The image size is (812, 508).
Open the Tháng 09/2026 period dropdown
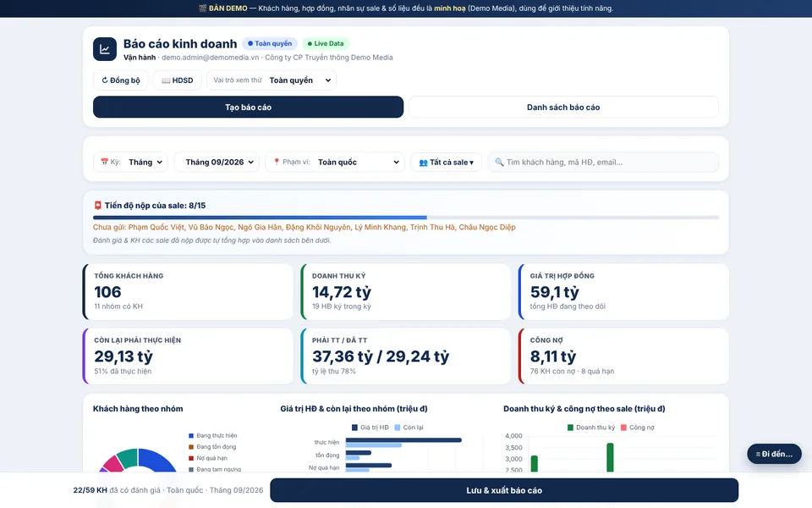[x=217, y=163]
